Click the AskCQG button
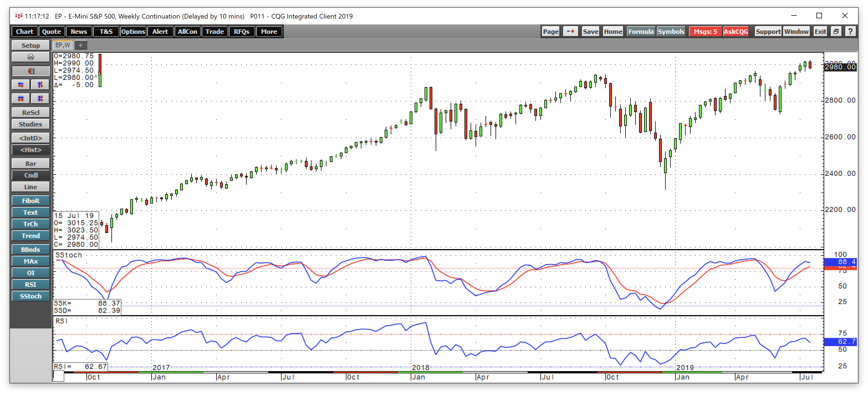 (736, 32)
